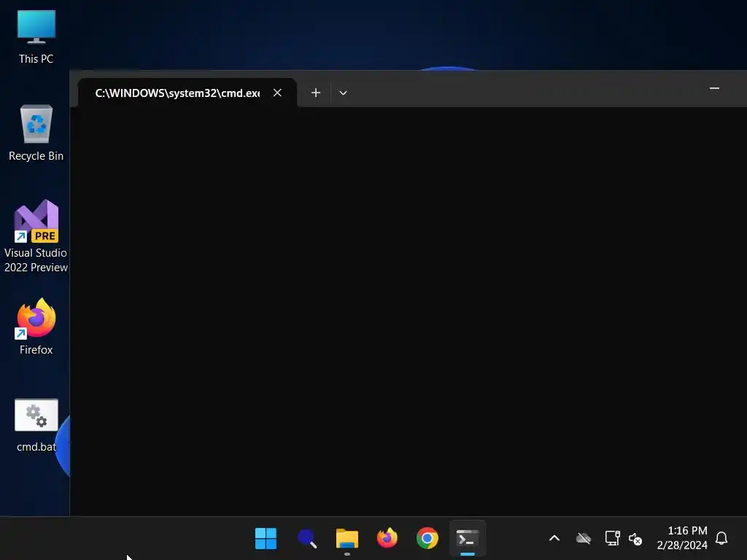Launch Firefox from the taskbar

[x=387, y=539]
